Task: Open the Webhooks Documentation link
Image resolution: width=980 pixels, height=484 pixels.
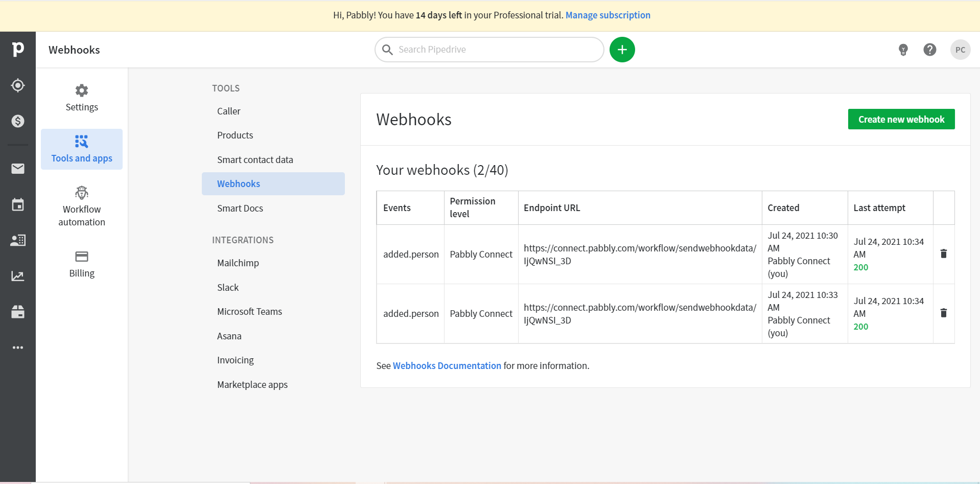Action: tap(447, 366)
